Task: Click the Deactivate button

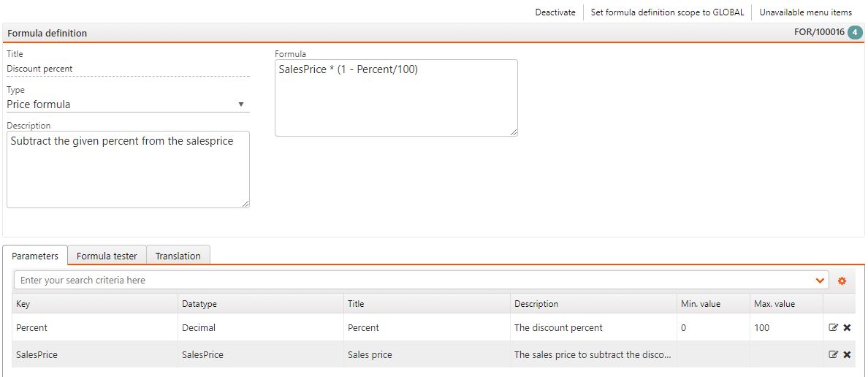Action: click(555, 12)
